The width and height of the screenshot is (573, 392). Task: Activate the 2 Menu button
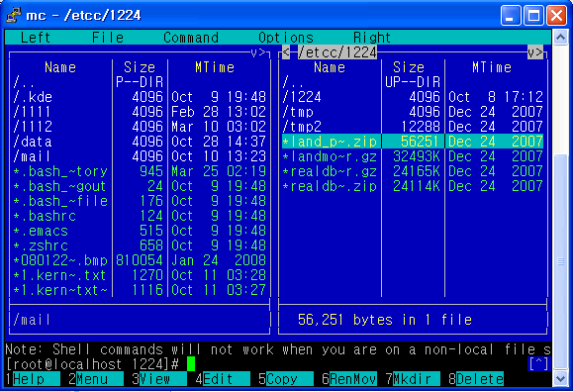pyautogui.click(x=96, y=379)
